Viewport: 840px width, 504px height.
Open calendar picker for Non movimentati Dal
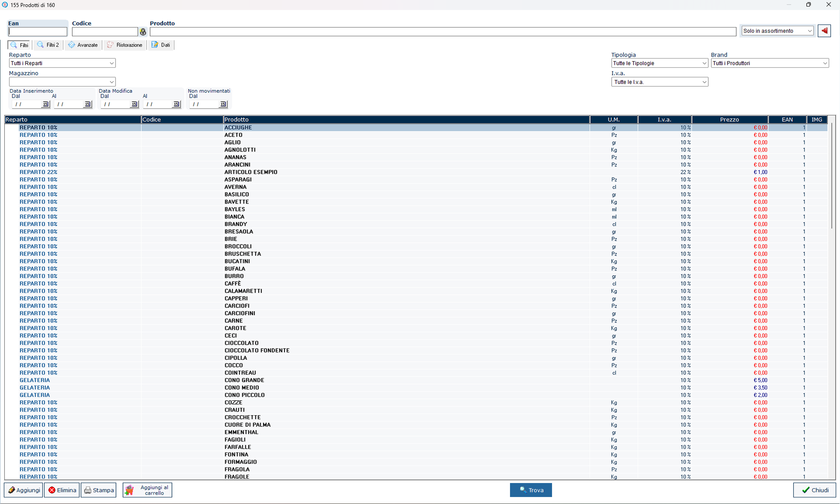coord(223,104)
